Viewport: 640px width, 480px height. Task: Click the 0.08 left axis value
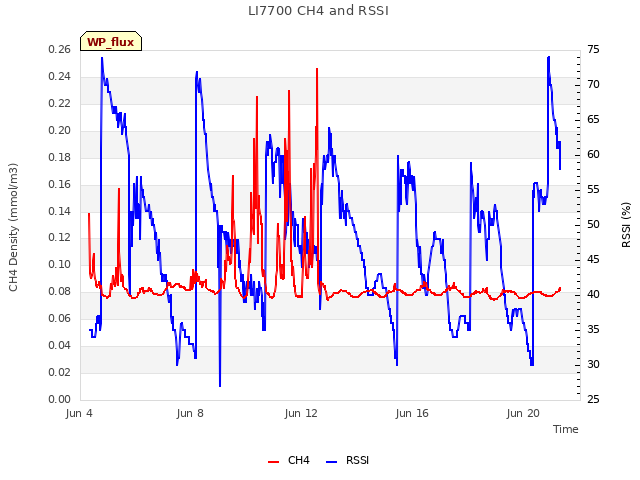60,291
